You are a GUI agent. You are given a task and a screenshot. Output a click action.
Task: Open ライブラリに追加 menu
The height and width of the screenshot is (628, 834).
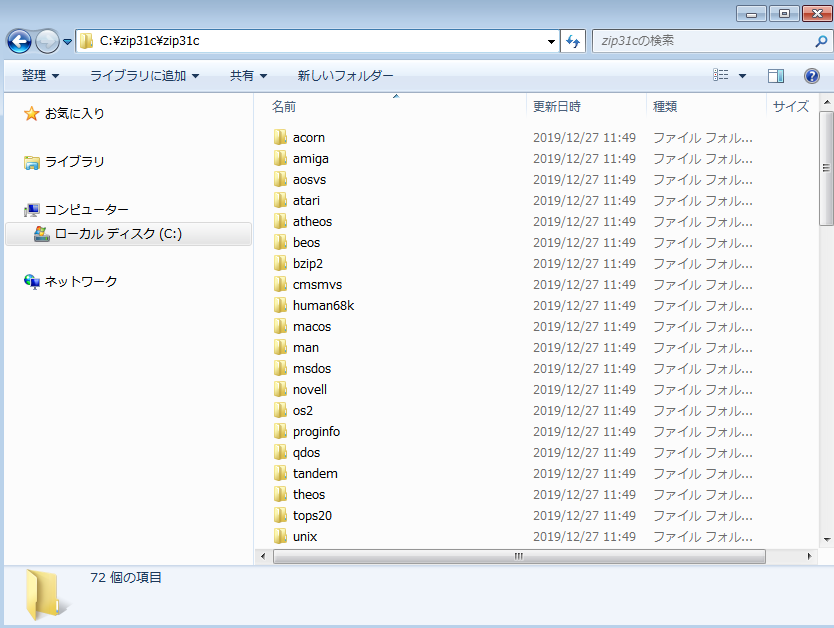145,76
